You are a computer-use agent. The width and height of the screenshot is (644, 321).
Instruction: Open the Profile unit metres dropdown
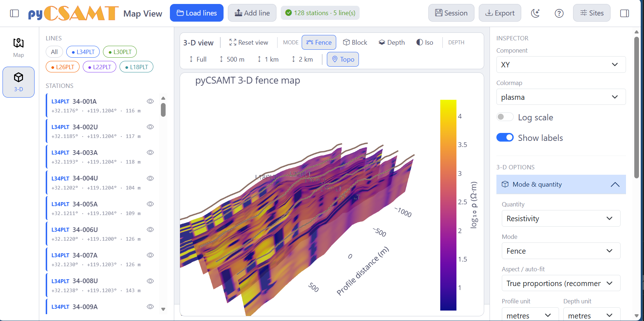pos(530,315)
